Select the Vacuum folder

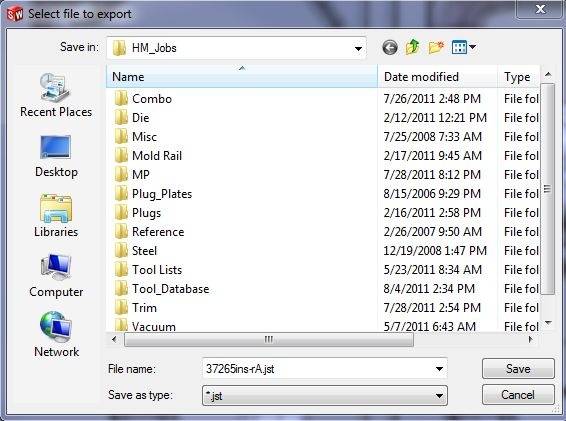145,326
